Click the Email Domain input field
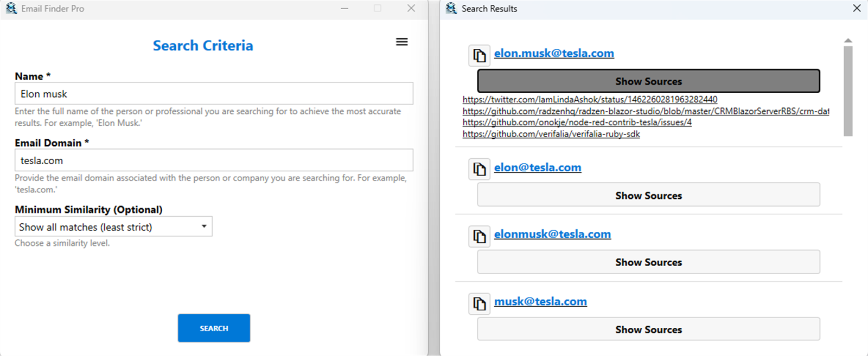868x356 pixels. (214, 160)
